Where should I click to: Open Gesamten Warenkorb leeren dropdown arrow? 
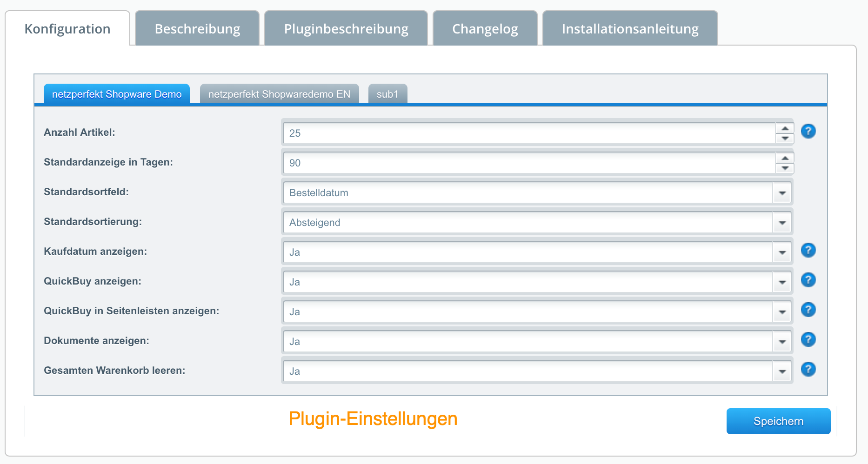782,371
